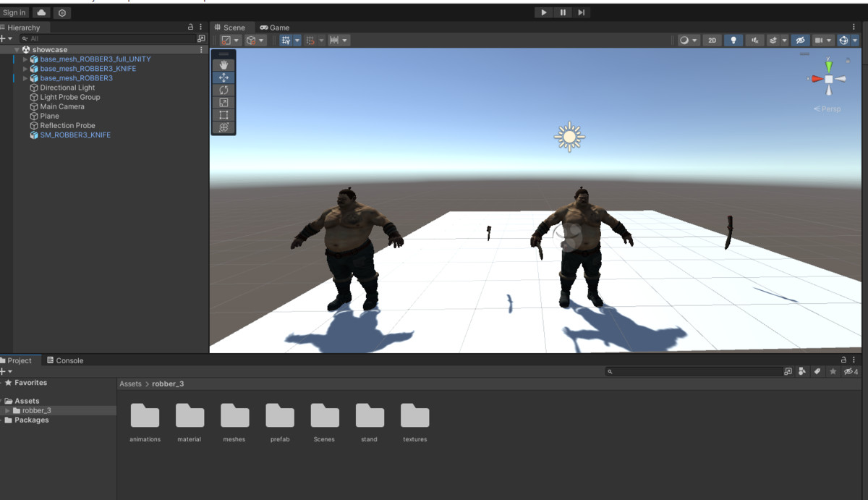The width and height of the screenshot is (868, 500).
Task: Toggle 2D scene view mode
Action: click(x=712, y=41)
